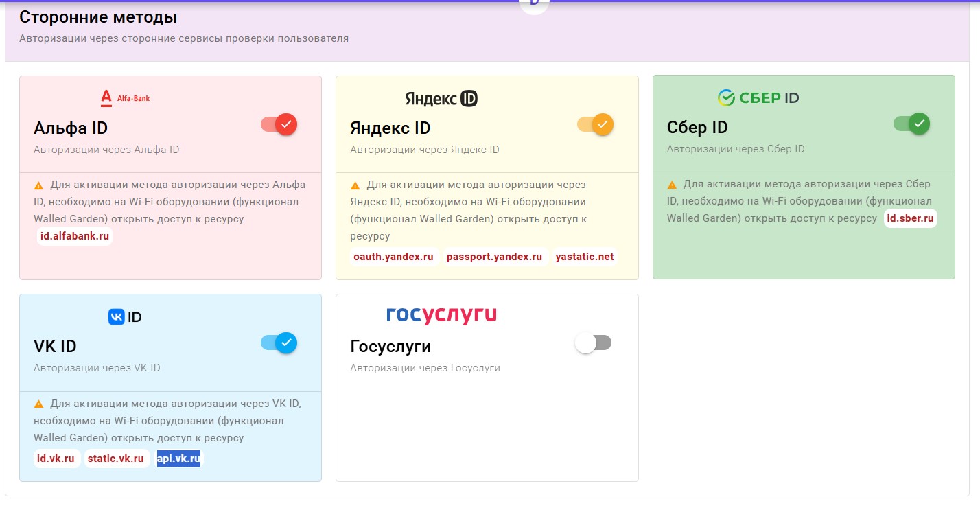
Task: Click the yastatic.net domain tag
Action: pos(585,257)
